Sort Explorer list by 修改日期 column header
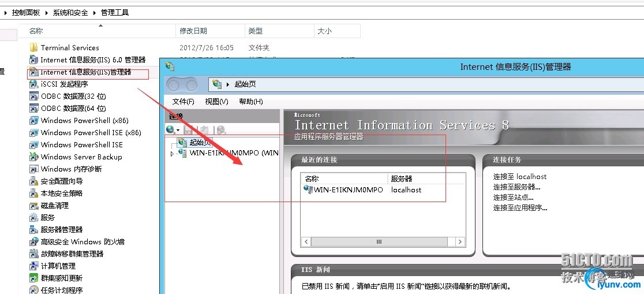 click(x=210, y=31)
